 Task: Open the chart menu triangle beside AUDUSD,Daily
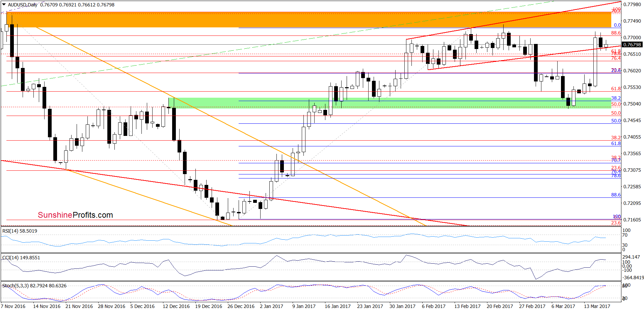pyautogui.click(x=4, y=5)
